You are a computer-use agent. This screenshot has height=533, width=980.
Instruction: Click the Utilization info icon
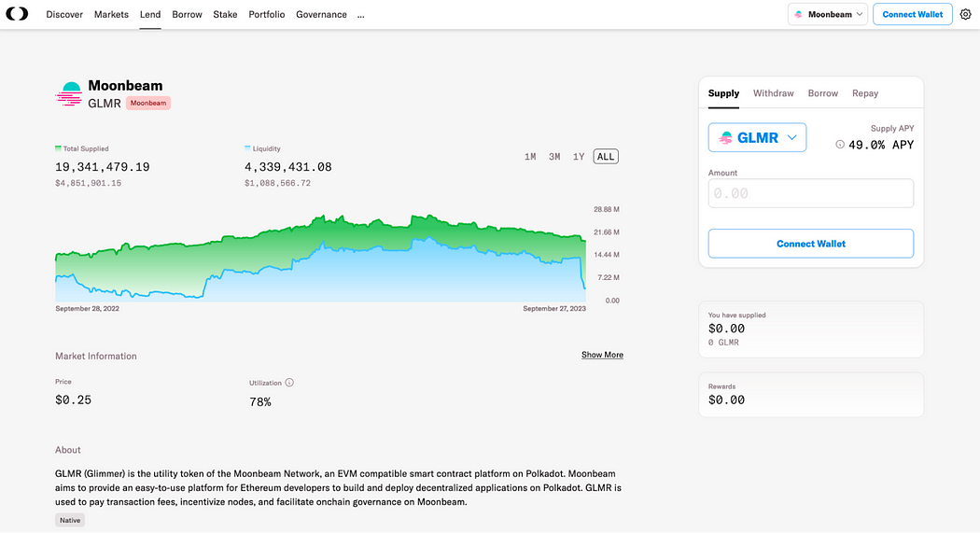point(289,383)
